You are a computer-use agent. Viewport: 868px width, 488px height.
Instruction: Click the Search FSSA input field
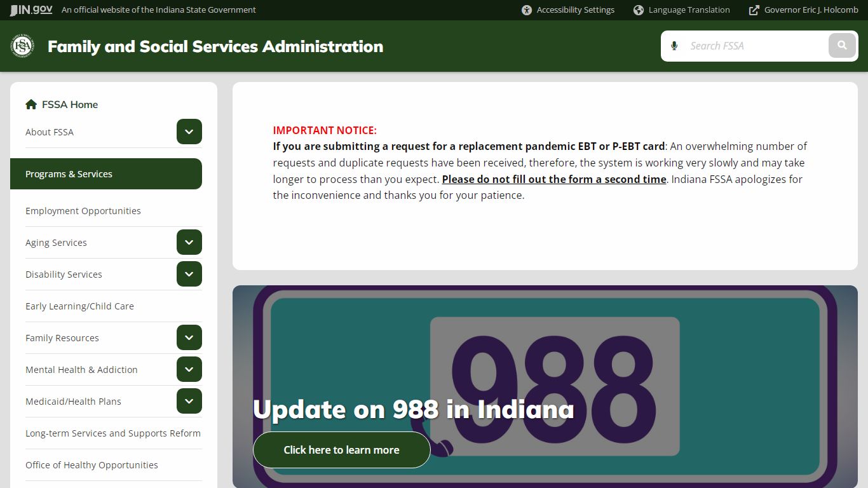(x=756, y=46)
